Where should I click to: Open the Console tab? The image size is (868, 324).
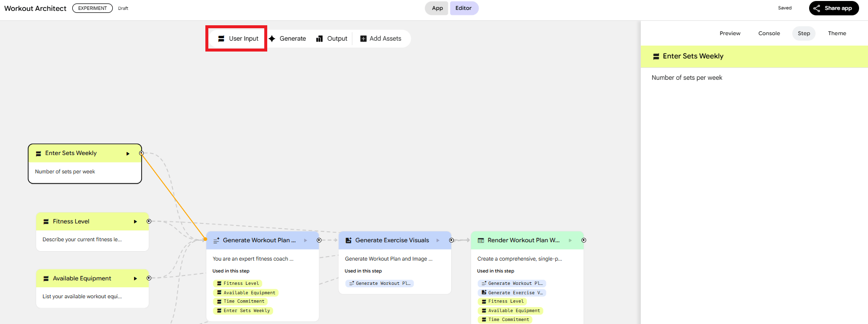[x=769, y=33]
